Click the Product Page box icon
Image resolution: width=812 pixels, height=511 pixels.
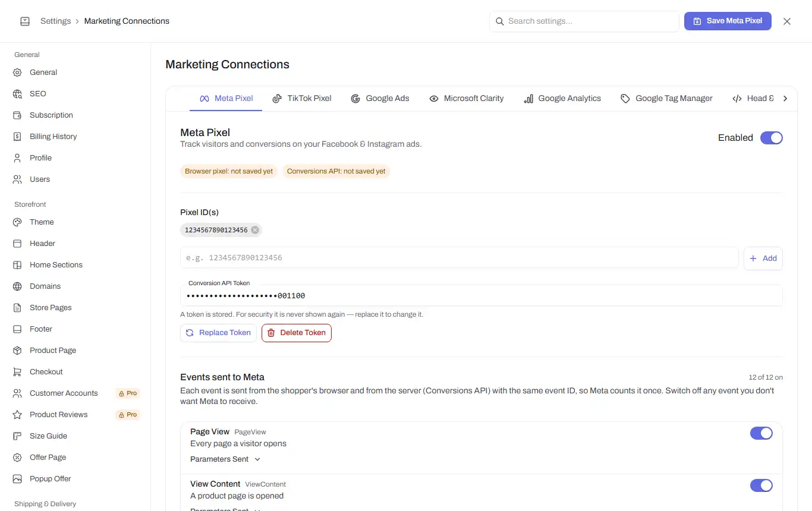pyautogui.click(x=17, y=351)
